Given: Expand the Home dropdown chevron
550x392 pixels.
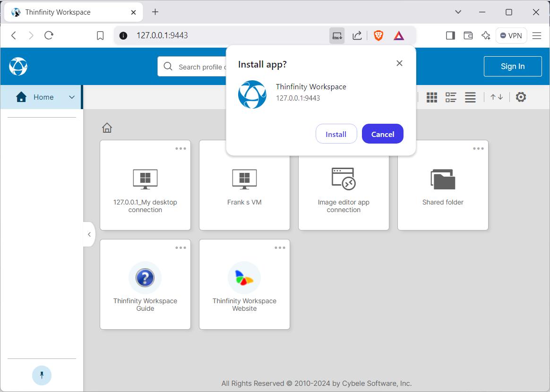Looking at the screenshot, I should [x=71, y=97].
